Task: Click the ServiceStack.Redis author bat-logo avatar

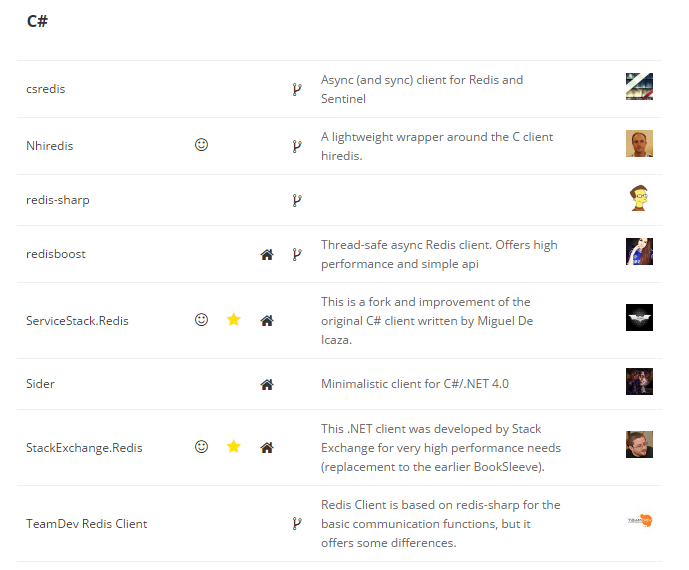Action: click(x=639, y=317)
